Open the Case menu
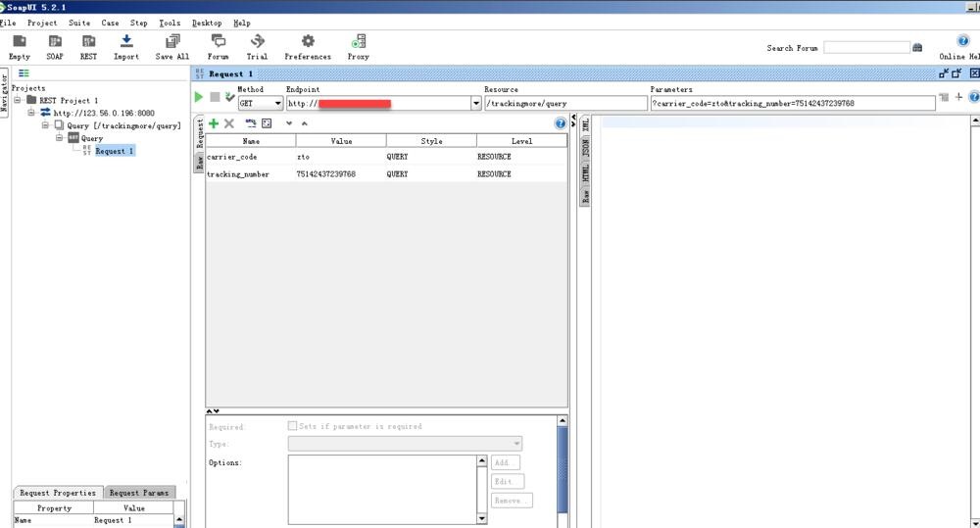This screenshot has height=528, width=980. point(110,23)
